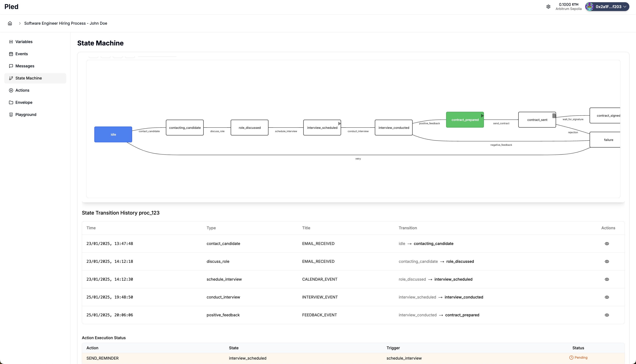The image size is (636, 364).
Task: View details of positive_feedback transition row
Action: (x=607, y=315)
